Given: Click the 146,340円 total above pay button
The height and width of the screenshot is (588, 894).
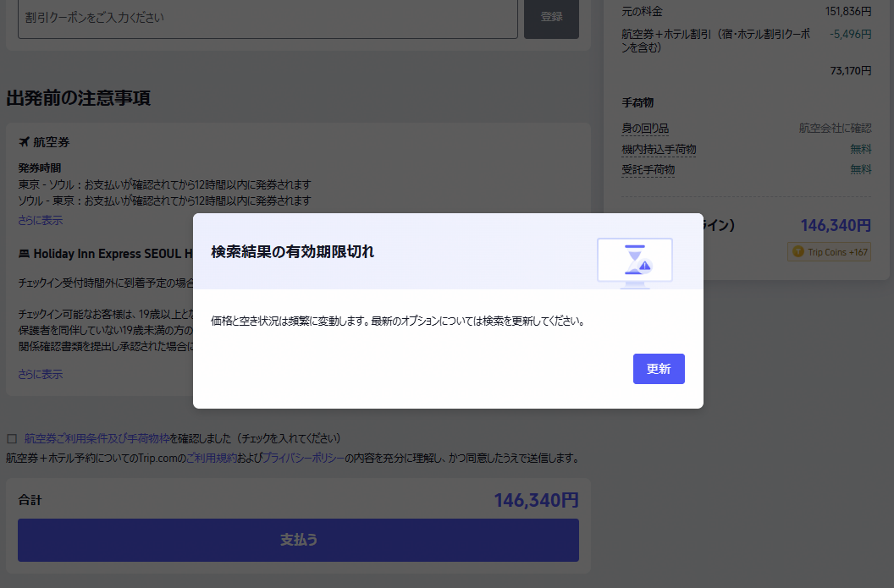Looking at the screenshot, I should pos(536,500).
